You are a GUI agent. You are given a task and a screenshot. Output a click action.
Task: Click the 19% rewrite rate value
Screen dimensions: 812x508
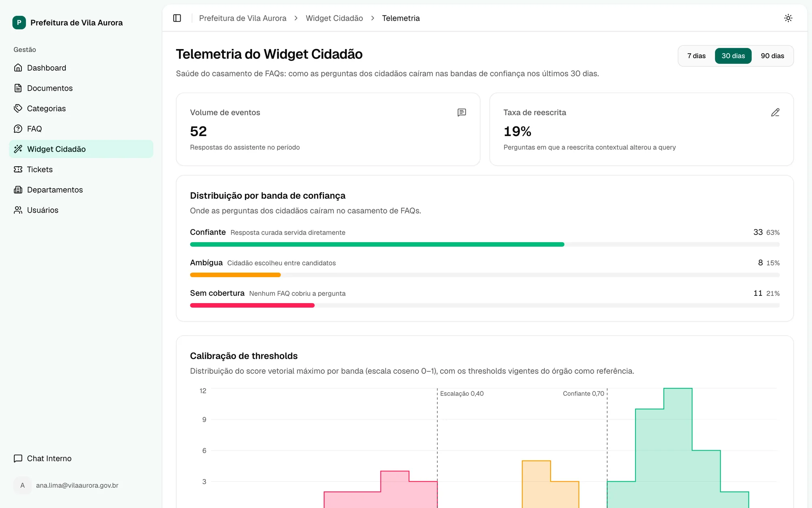click(517, 131)
